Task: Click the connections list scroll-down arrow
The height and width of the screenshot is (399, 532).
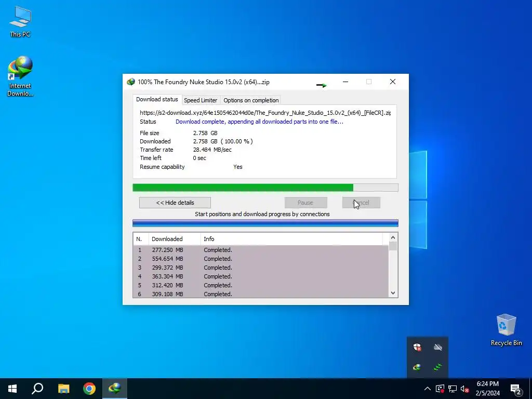Action: 393,293
